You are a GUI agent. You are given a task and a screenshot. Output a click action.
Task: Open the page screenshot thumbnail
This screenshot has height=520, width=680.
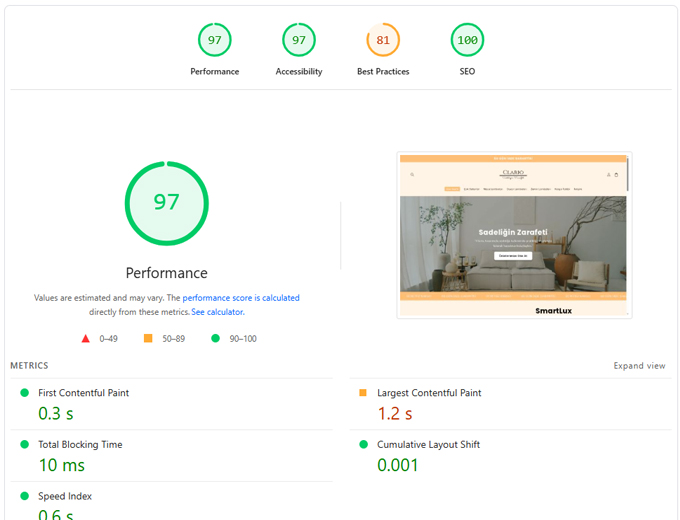click(514, 235)
